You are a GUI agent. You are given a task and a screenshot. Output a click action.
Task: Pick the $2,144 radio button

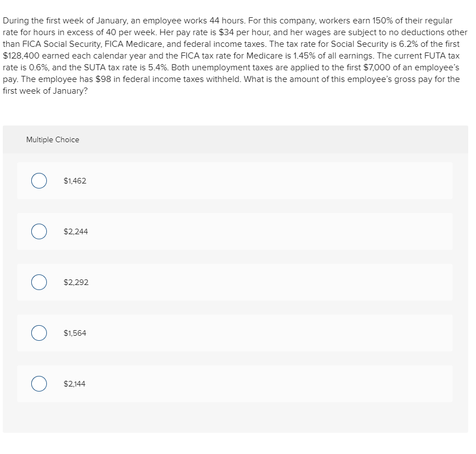39,384
